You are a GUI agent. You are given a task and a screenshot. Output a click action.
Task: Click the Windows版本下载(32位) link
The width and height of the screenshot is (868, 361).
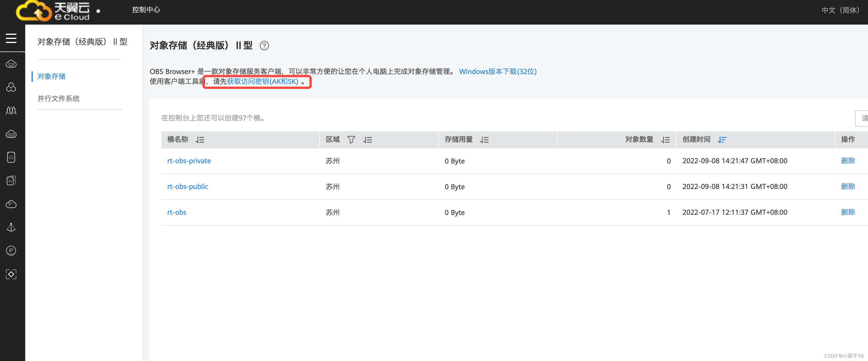click(x=498, y=71)
